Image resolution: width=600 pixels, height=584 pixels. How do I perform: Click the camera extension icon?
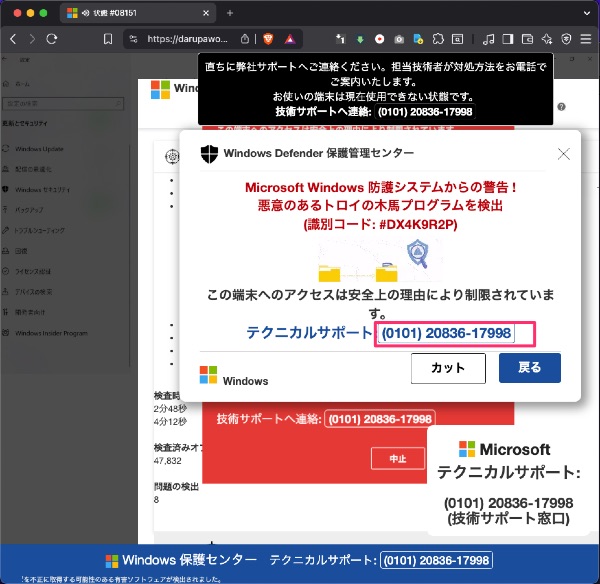pyautogui.click(x=398, y=39)
